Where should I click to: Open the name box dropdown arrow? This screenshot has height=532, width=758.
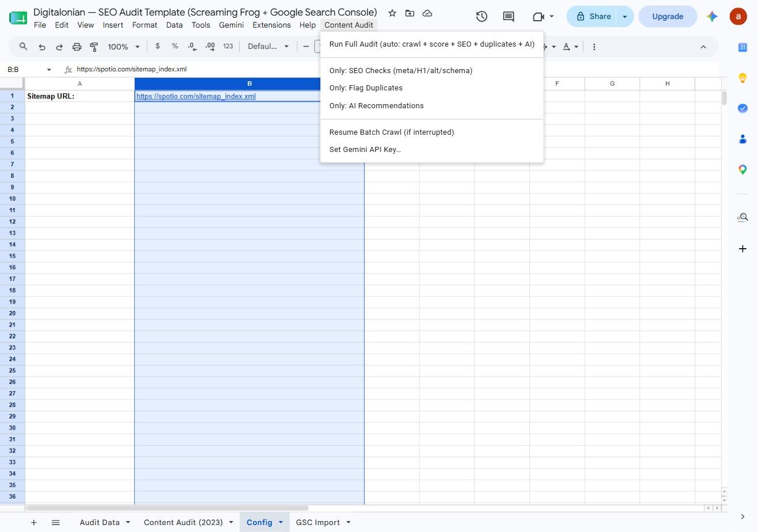[x=49, y=70]
